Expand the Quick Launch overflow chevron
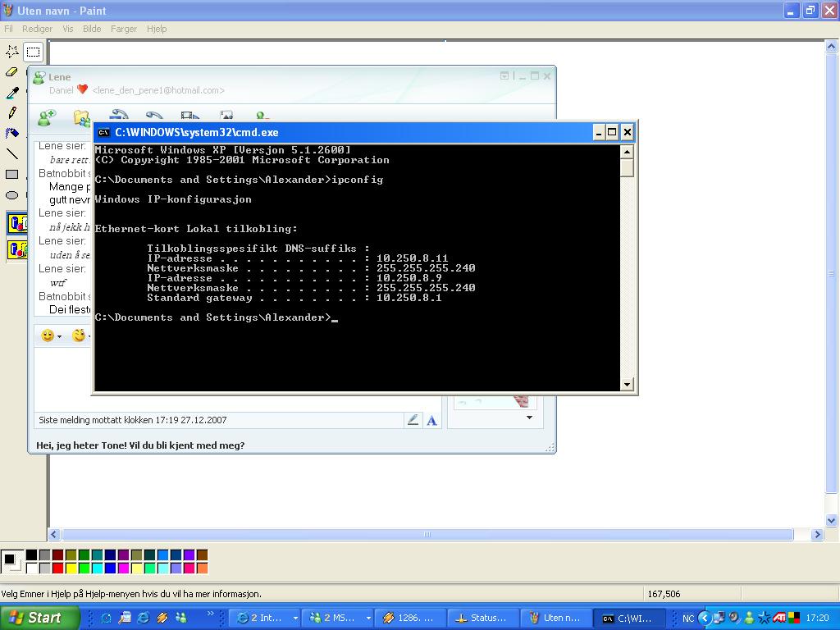 coord(210,614)
